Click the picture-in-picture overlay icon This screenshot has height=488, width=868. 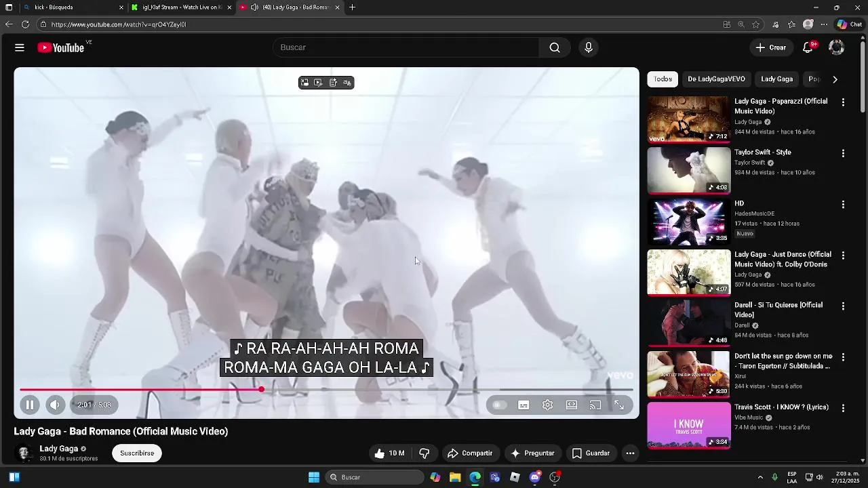tap(304, 83)
